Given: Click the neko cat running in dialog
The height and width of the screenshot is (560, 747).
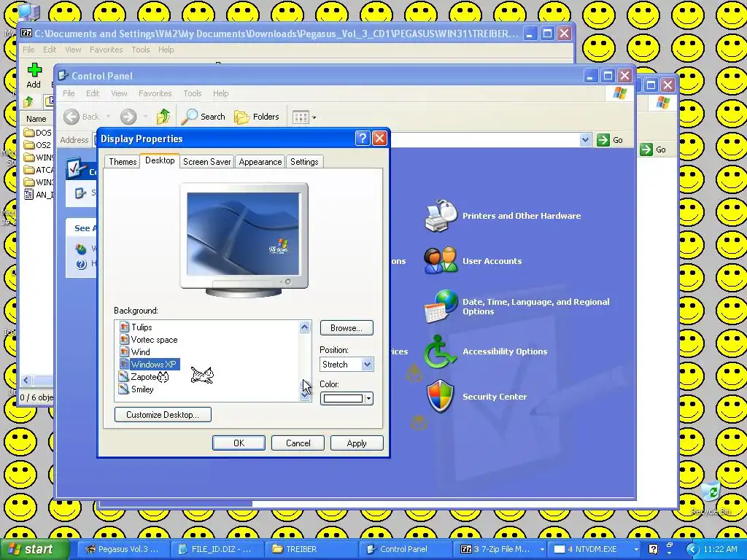Looking at the screenshot, I should [202, 376].
